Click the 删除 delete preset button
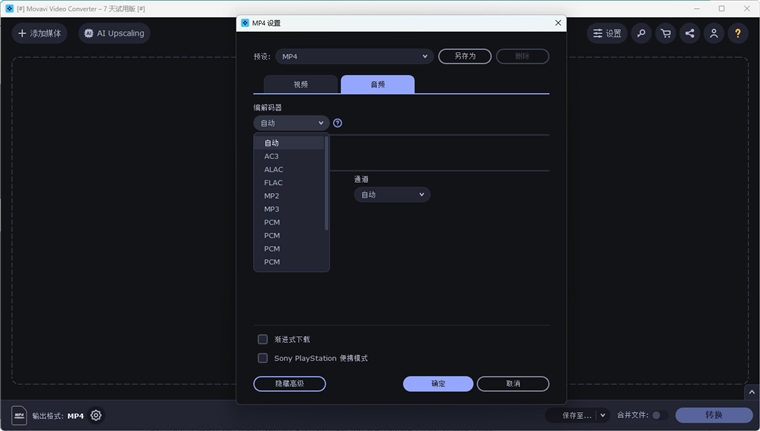Image resolution: width=760 pixels, height=431 pixels. [522, 56]
